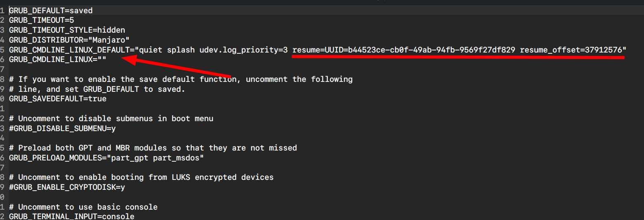Click the "Uncomment to use basic console" comment

[x=88, y=207]
